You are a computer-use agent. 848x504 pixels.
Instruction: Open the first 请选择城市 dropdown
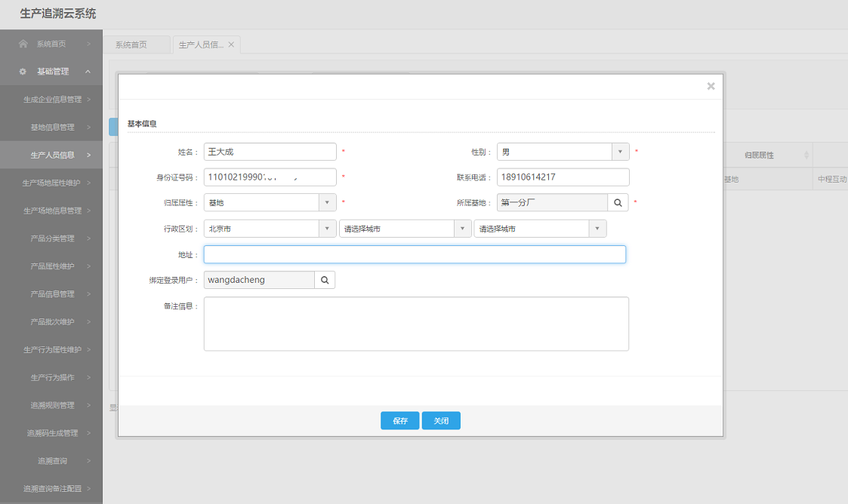click(x=462, y=229)
